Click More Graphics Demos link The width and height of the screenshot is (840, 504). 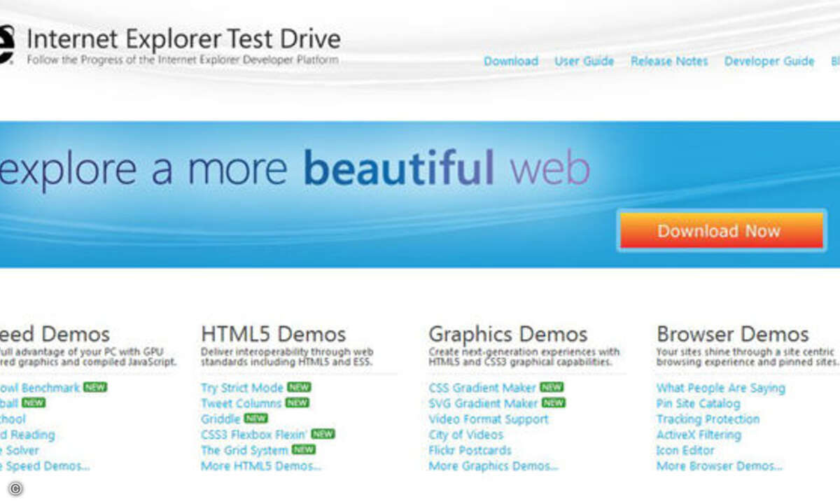point(493,465)
